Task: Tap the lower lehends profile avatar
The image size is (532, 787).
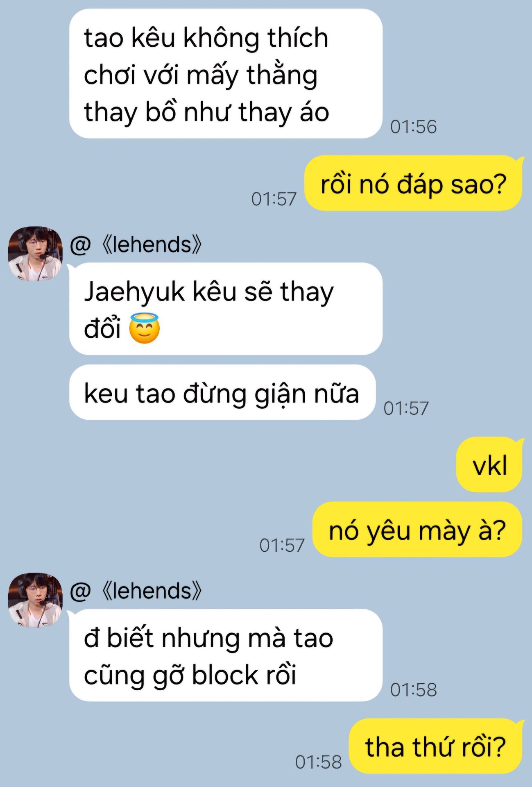Action: tap(35, 600)
